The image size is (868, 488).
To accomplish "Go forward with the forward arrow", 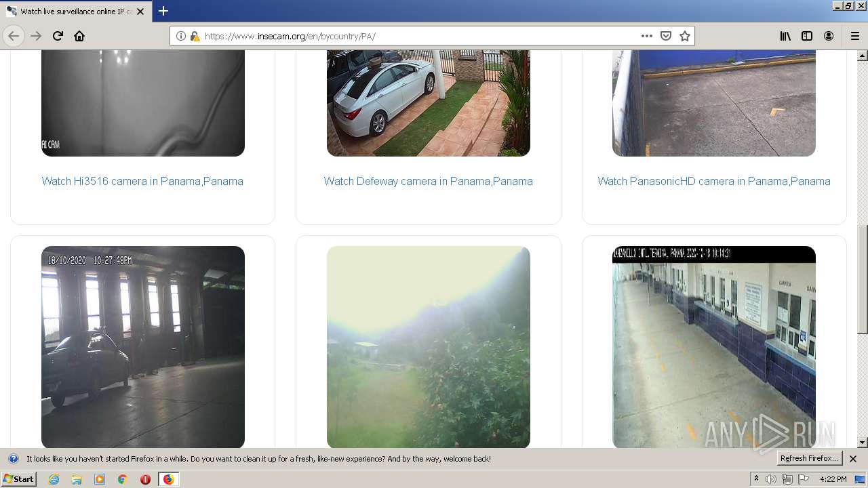I will tap(36, 36).
